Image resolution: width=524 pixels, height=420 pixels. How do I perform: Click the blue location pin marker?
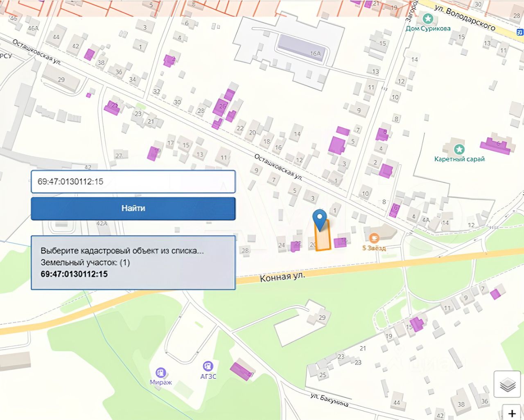(319, 220)
